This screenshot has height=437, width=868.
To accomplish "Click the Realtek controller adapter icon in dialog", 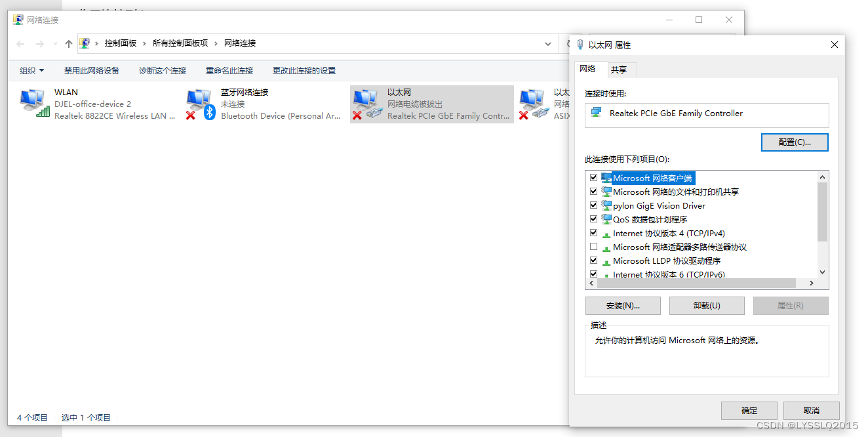I will pos(596,113).
